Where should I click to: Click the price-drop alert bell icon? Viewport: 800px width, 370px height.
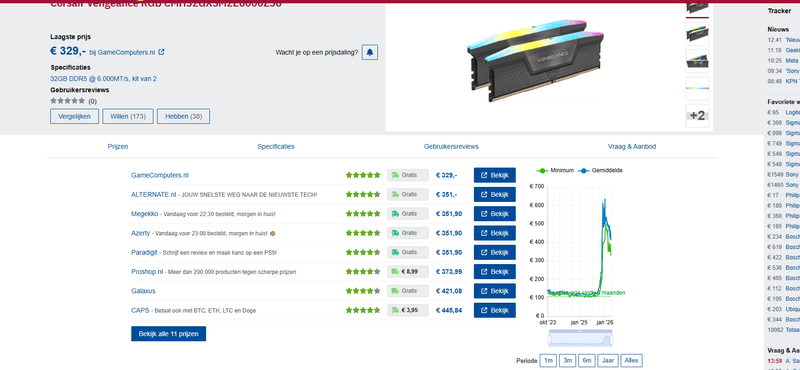(370, 52)
